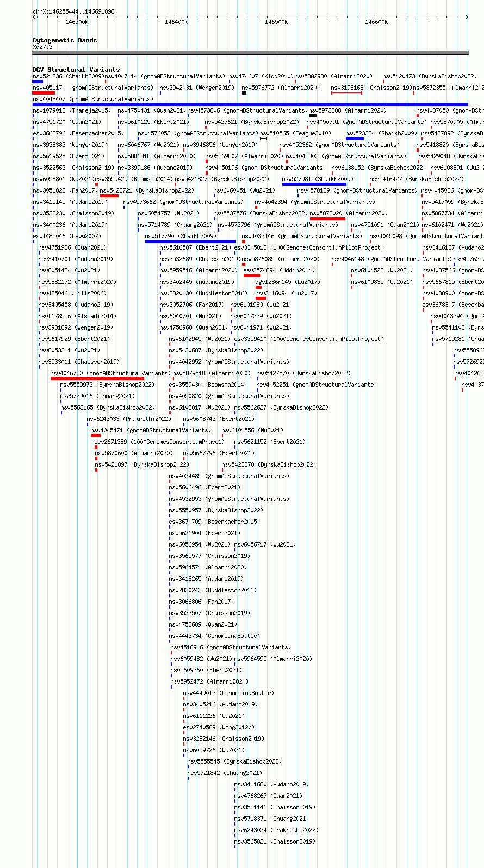484x868 pixels.
Task: Click the red bar under nsv4045471
Action: (x=96, y=436)
